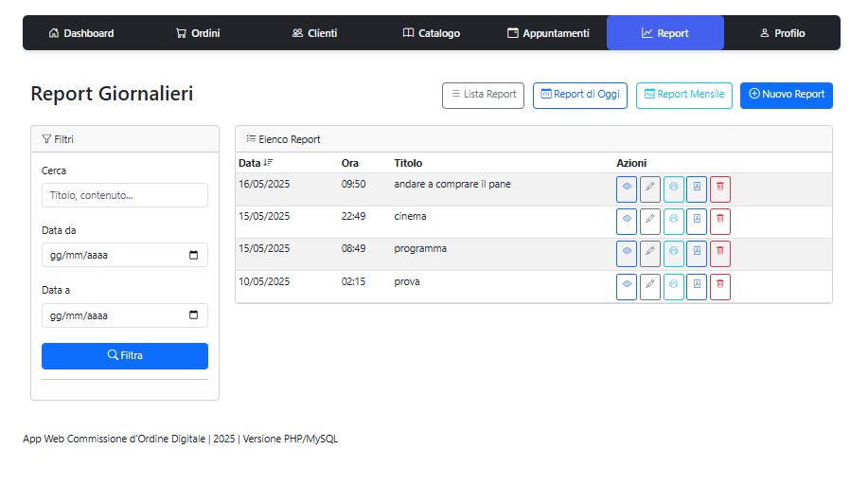This screenshot has width=868, height=503.
Task: Delete the 'andare a comprare il pane' report
Action: click(720, 189)
